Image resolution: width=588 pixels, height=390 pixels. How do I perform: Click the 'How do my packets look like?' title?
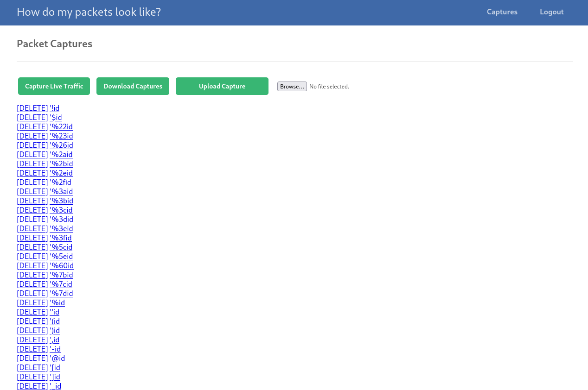coord(89,12)
